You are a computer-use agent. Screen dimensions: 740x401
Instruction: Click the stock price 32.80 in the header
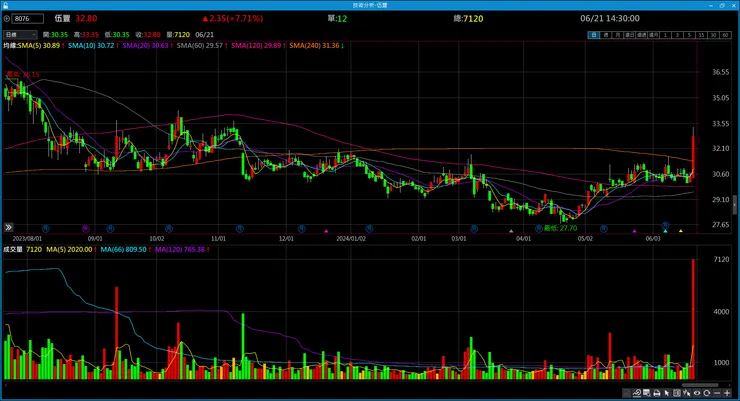(86, 18)
